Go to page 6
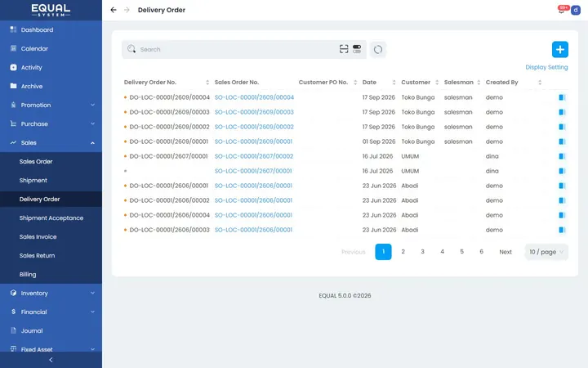Viewport: 588px width, 368px height. point(481,252)
